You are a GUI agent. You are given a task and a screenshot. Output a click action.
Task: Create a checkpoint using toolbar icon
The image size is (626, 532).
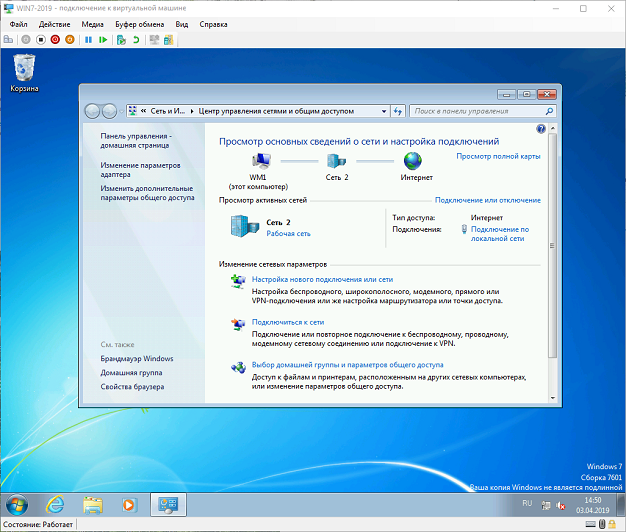pyautogui.click(x=121, y=40)
